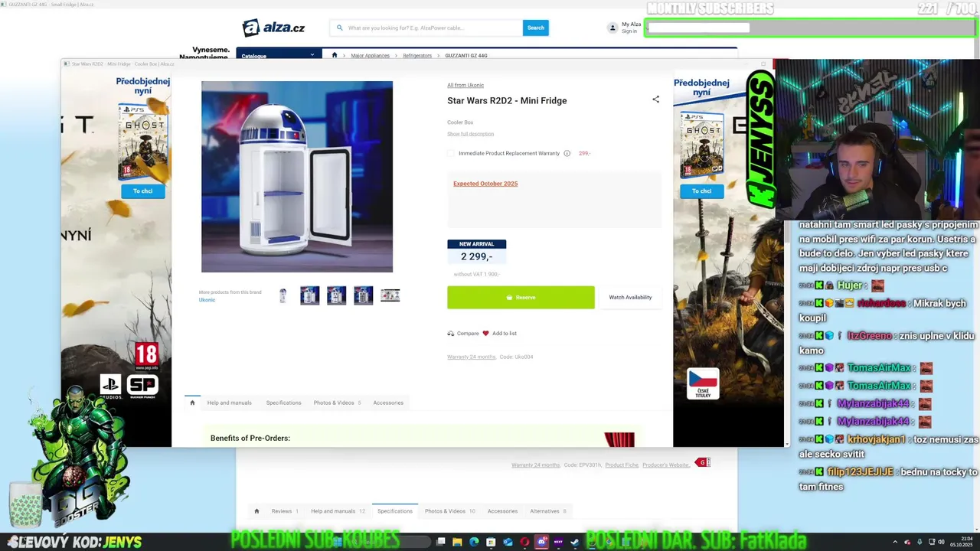
Task: Click the search magnifier icon in the search field
Action: pos(340,28)
